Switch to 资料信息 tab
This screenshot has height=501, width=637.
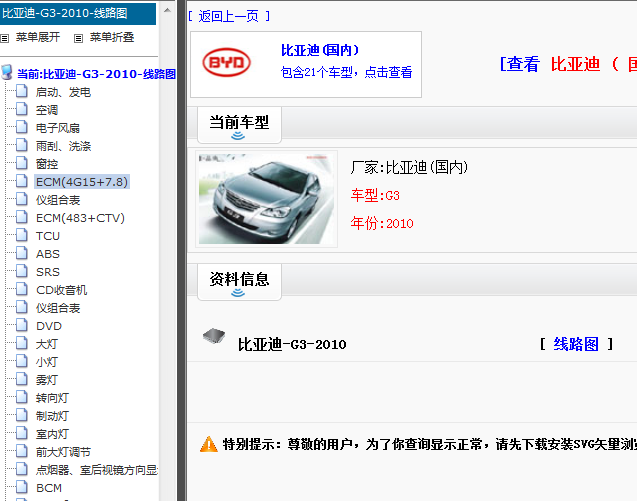239,282
